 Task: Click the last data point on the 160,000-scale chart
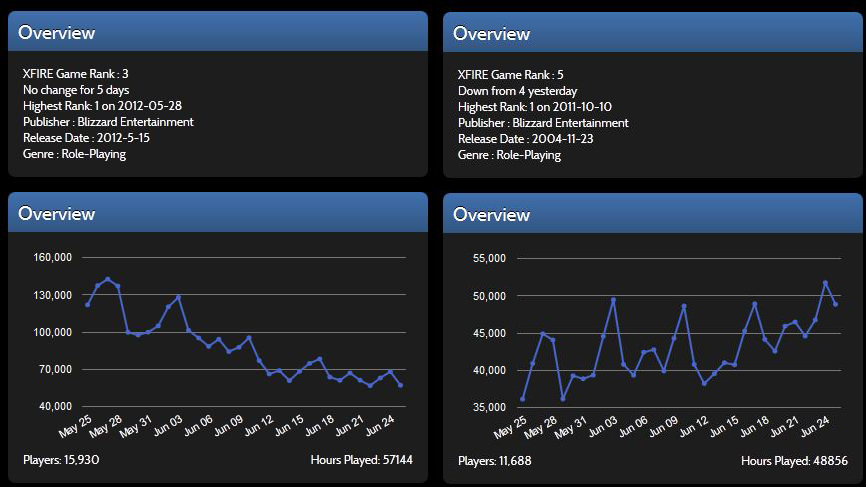point(400,385)
